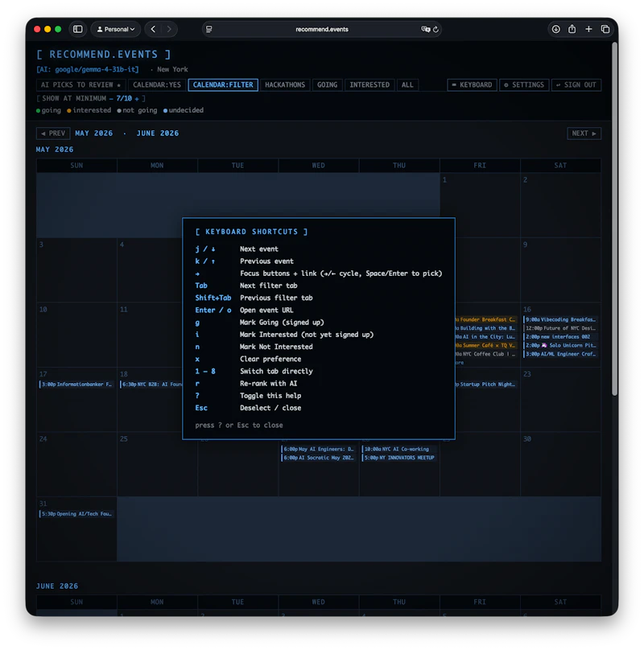Image resolution: width=644 pixels, height=650 pixels.
Task: Increase the minimum score with the plus
Action: pyautogui.click(x=137, y=99)
